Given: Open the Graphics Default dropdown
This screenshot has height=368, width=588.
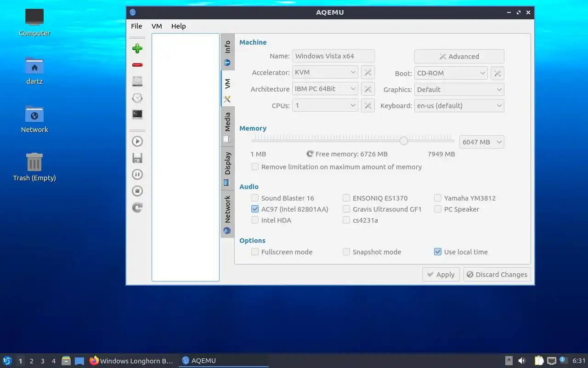Looking at the screenshot, I should (x=459, y=90).
